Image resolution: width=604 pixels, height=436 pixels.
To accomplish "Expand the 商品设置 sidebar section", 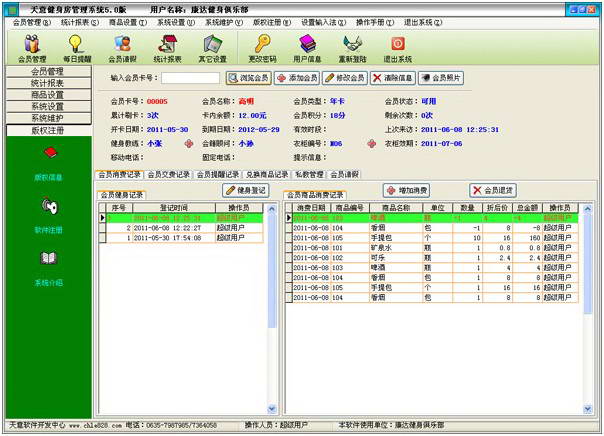I will (x=48, y=95).
